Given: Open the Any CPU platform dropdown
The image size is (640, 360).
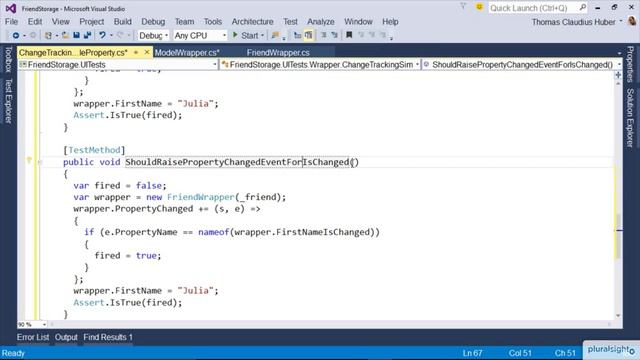Looking at the screenshot, I should pos(200,36).
